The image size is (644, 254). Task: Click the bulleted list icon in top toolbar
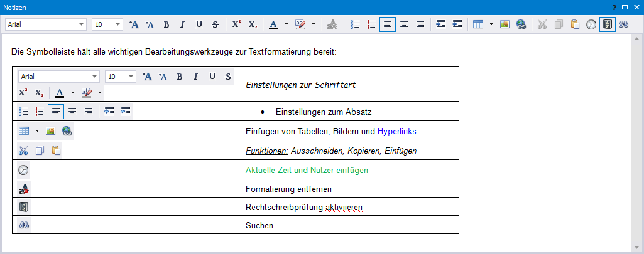click(x=355, y=24)
